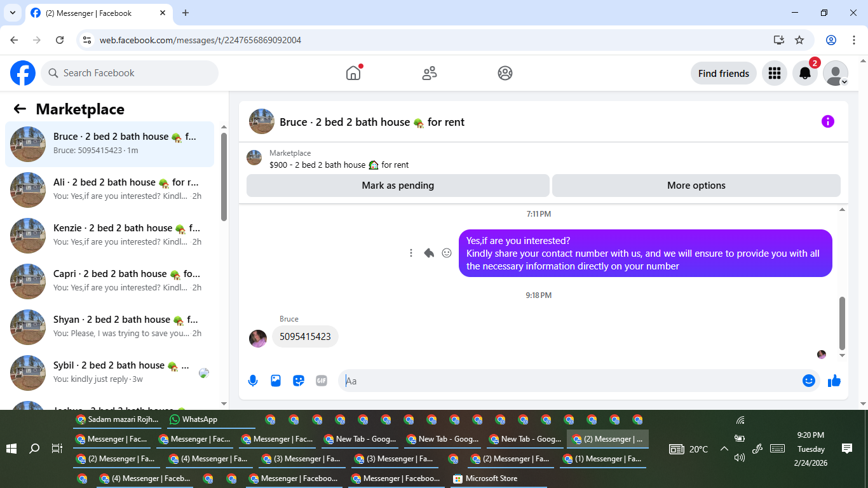Open Sybil's conversation in Marketplace list
The height and width of the screenshot is (488, 868).
tap(110, 373)
